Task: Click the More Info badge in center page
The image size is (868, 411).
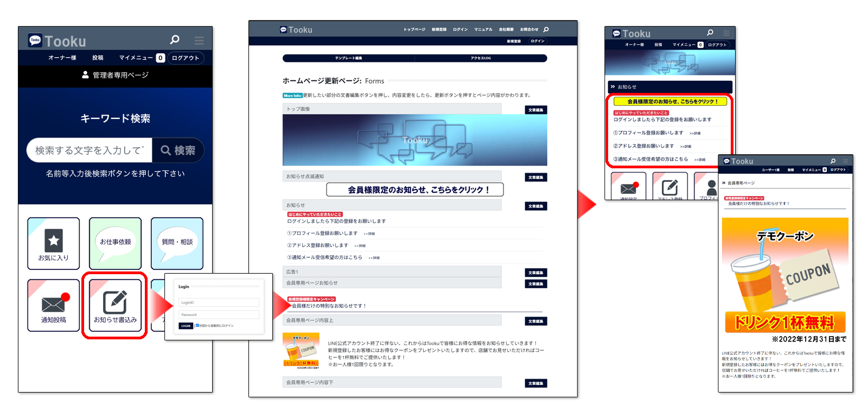Action: [292, 96]
